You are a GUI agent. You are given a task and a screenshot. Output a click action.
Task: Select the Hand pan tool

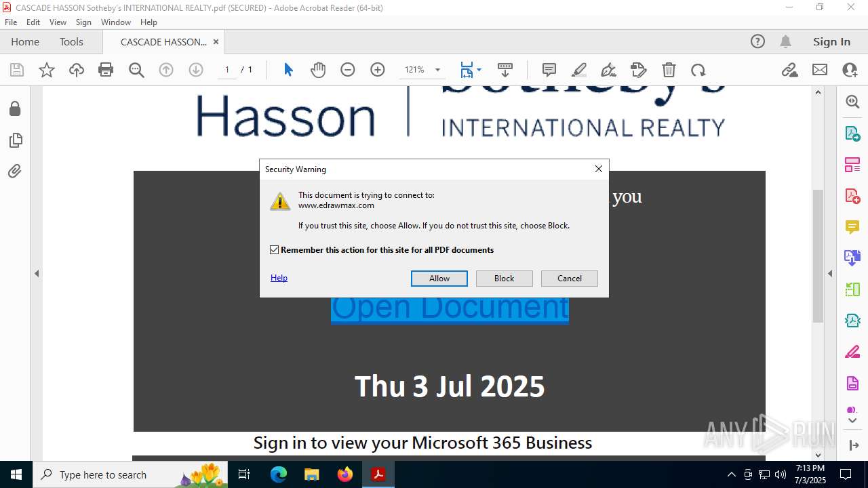pos(318,70)
